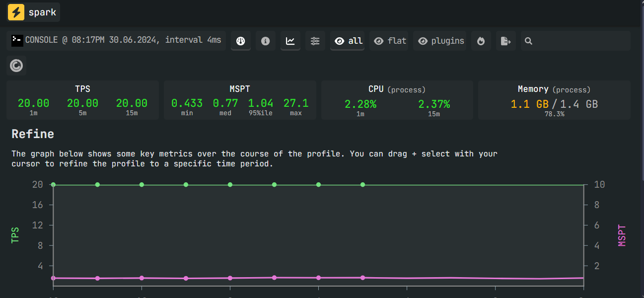Toggle the refine graph chart icon
The image size is (644, 298).
290,41
